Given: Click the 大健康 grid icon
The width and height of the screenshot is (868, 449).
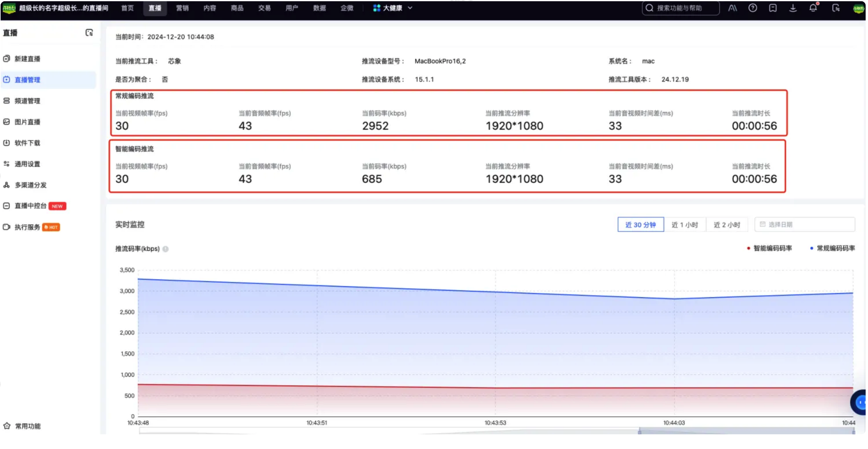Looking at the screenshot, I should pyautogui.click(x=376, y=8).
